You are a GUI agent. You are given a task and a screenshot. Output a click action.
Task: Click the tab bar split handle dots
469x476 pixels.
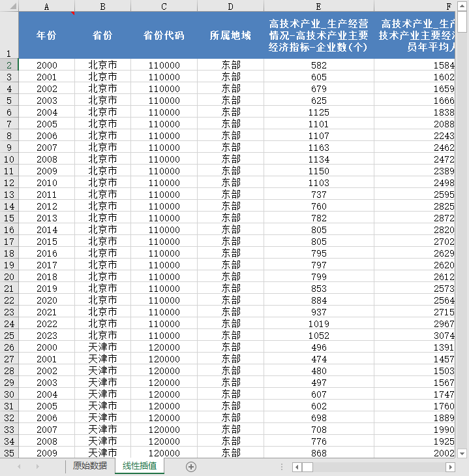pyautogui.click(x=282, y=467)
